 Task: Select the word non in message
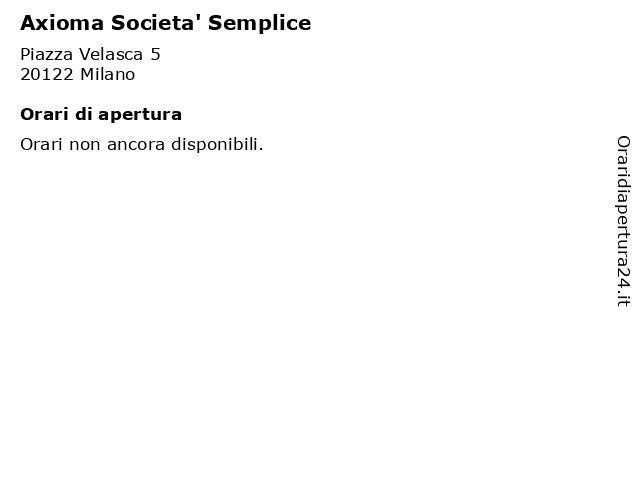pos(84,145)
